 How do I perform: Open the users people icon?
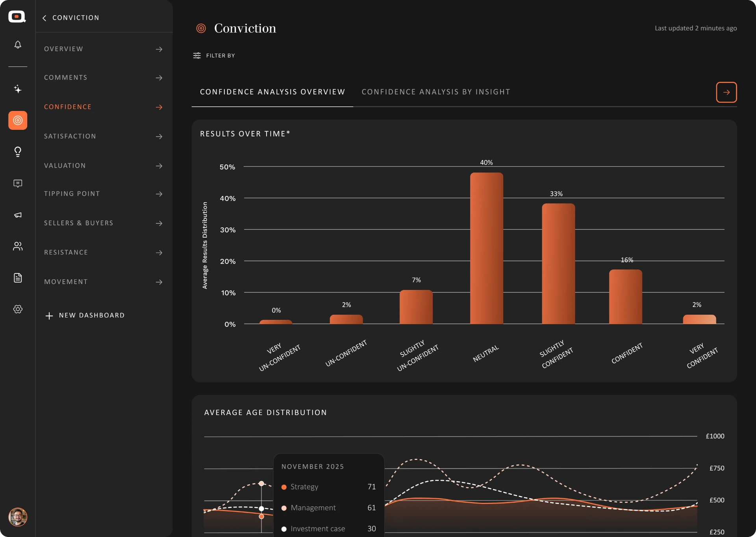point(18,246)
